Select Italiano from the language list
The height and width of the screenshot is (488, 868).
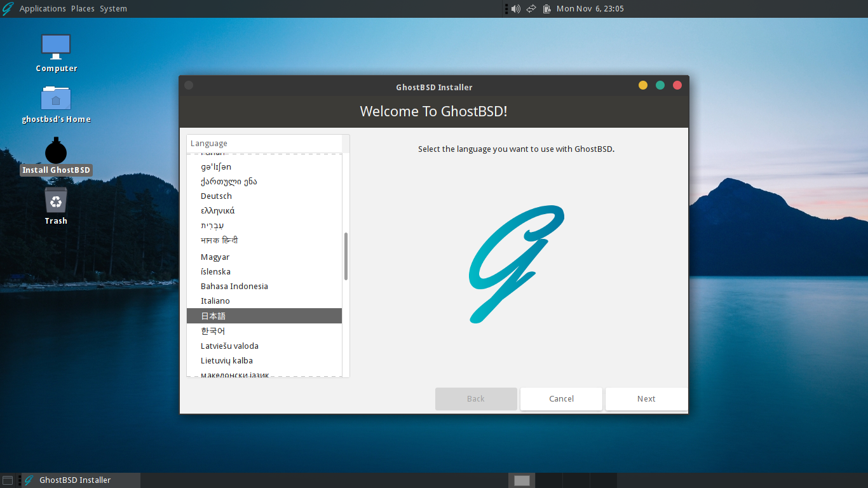pos(264,301)
